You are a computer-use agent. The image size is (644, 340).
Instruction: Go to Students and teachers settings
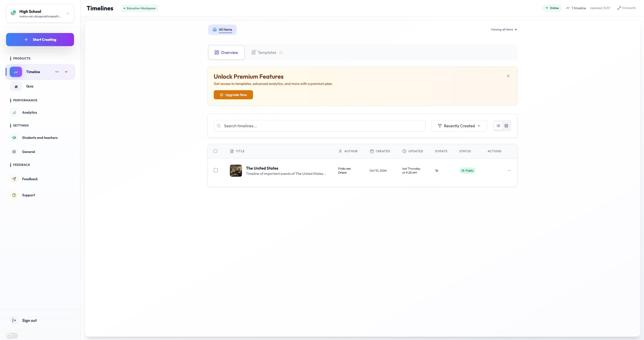tap(40, 138)
